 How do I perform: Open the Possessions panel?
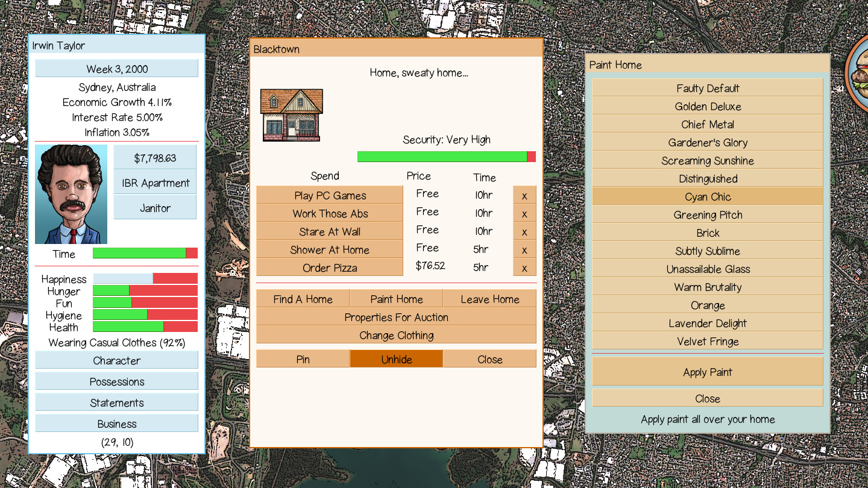[116, 381]
